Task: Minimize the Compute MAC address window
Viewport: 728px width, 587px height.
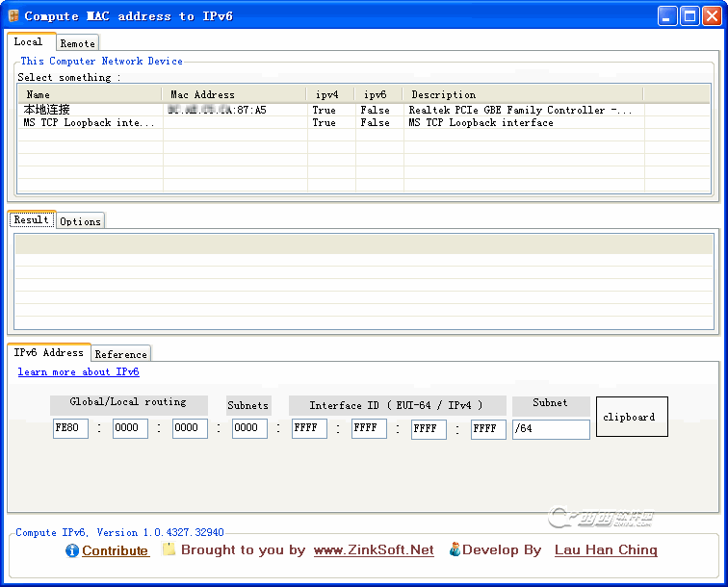Action: point(667,15)
